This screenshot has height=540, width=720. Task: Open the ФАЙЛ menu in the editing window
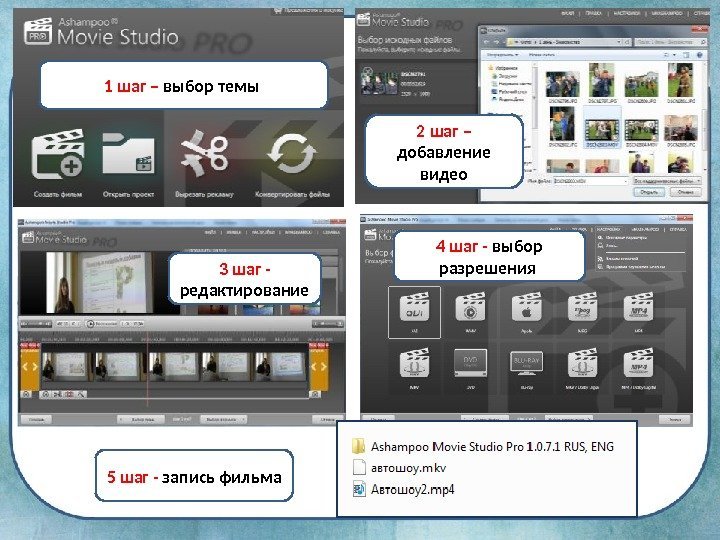point(210,232)
